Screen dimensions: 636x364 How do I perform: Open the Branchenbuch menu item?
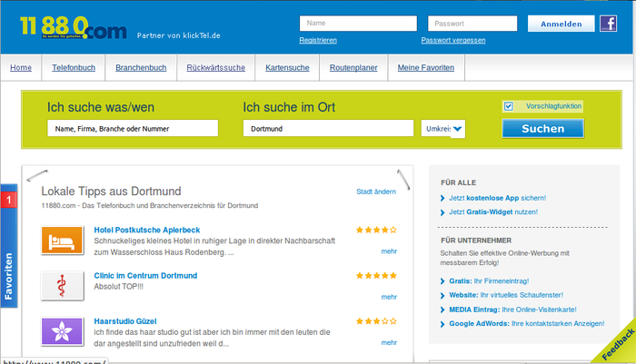[x=141, y=68]
